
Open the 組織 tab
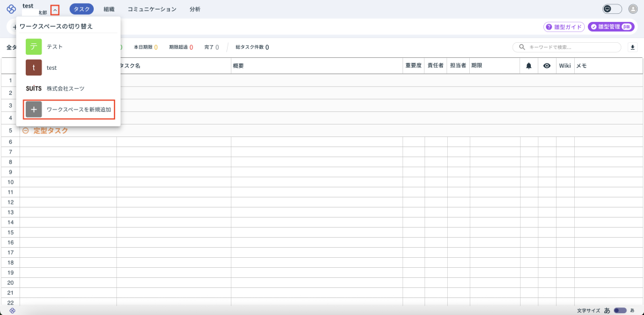(x=109, y=9)
